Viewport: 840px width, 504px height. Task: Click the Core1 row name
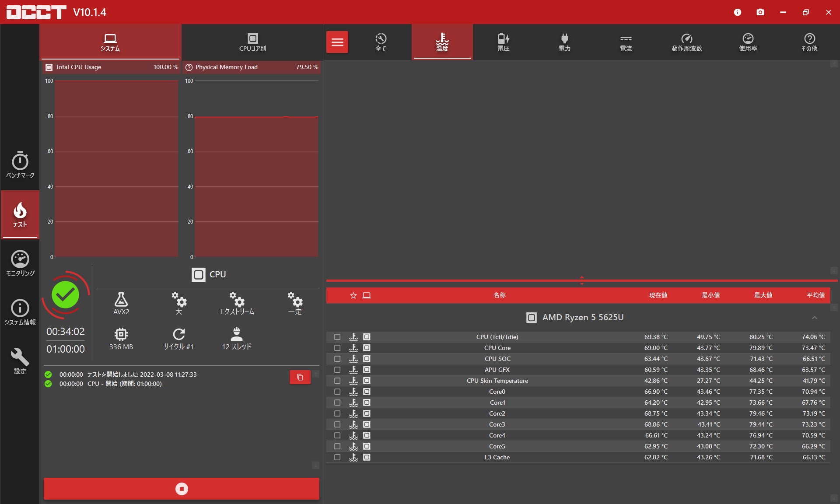(497, 402)
